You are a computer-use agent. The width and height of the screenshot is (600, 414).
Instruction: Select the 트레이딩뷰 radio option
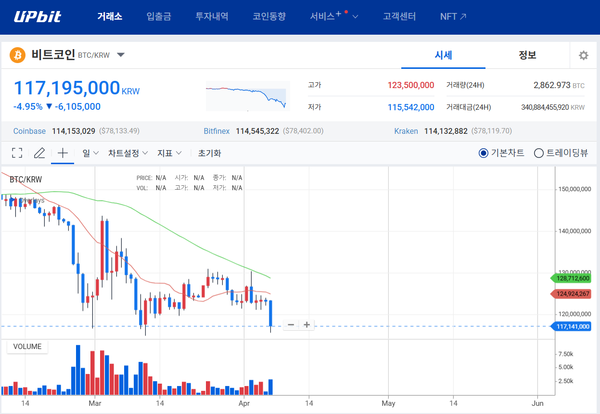click(540, 153)
